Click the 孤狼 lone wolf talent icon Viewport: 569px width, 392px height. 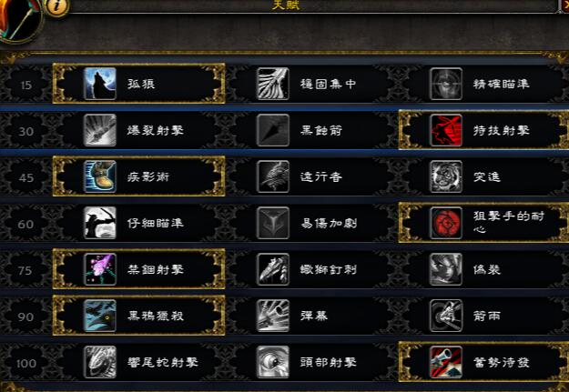[100, 84]
